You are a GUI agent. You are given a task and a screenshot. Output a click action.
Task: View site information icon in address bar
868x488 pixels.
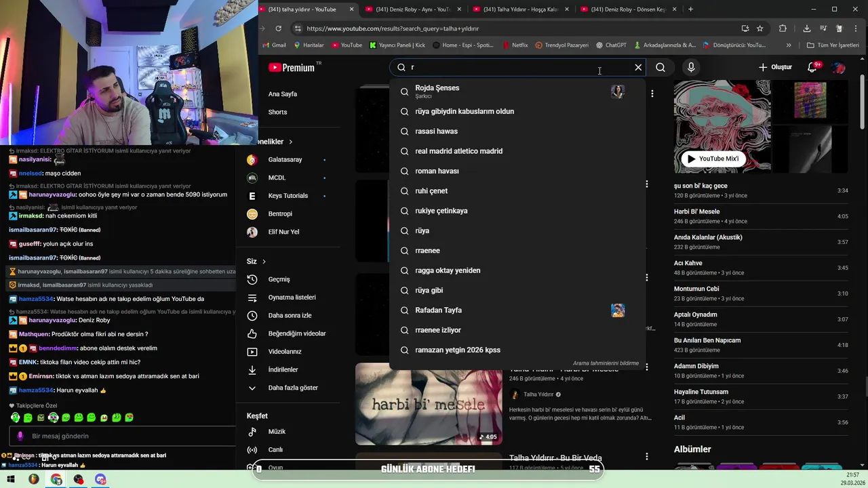(x=297, y=28)
